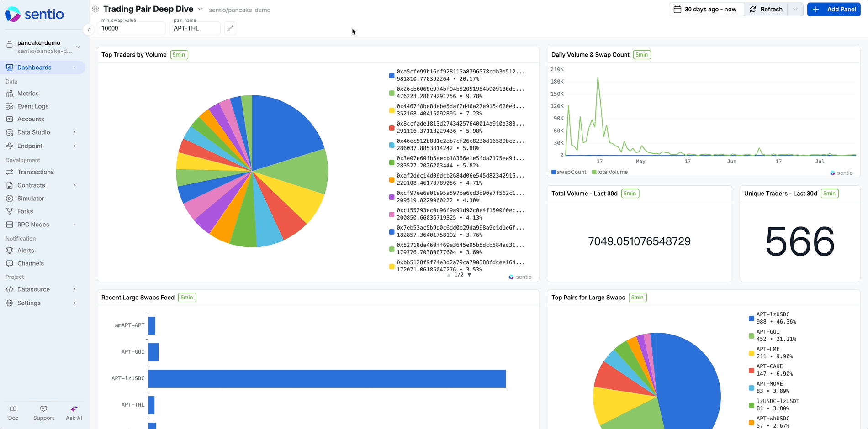Open the Sentio logo home link
868x429 pixels.
[x=35, y=14]
